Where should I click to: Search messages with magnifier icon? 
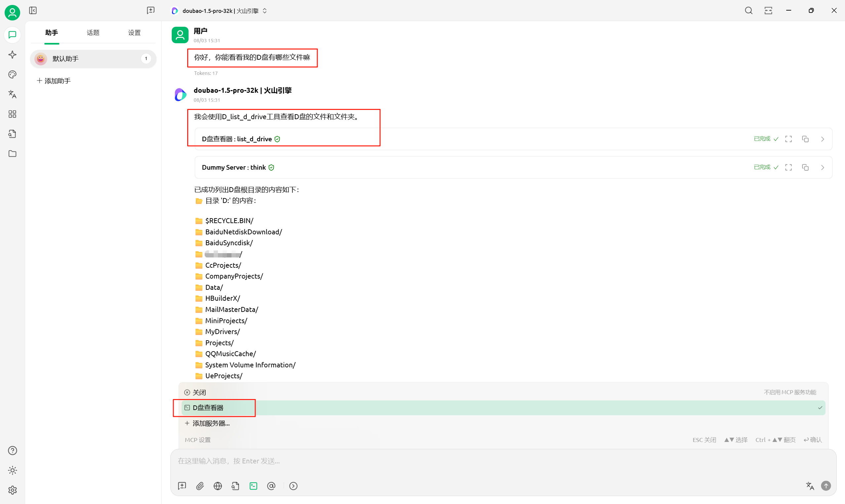point(749,11)
